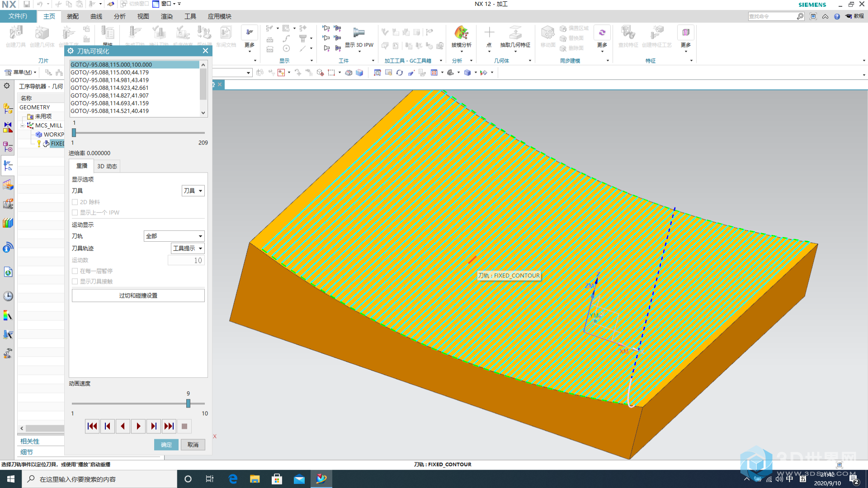Save the file from quick access toolbar
The height and width of the screenshot is (488, 868).
tap(27, 4)
